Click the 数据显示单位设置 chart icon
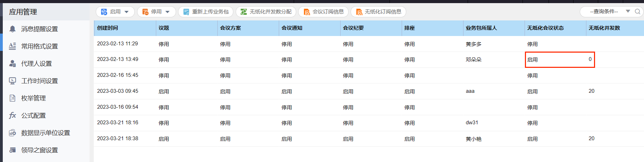The width and height of the screenshot is (644, 162). point(12,133)
